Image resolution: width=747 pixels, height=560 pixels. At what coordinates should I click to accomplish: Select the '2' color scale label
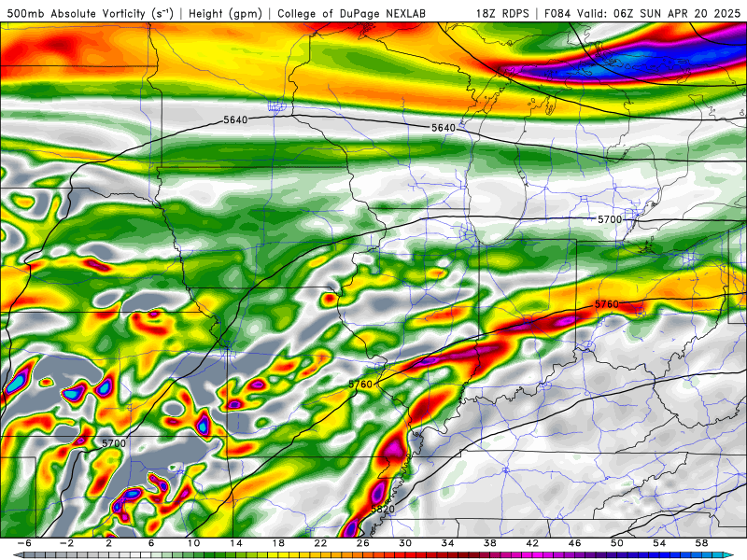coord(109,543)
